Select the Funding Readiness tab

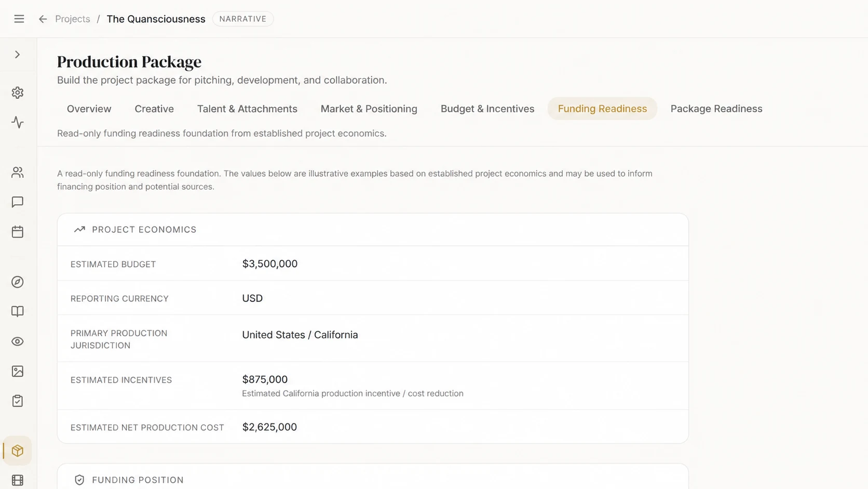coord(602,109)
